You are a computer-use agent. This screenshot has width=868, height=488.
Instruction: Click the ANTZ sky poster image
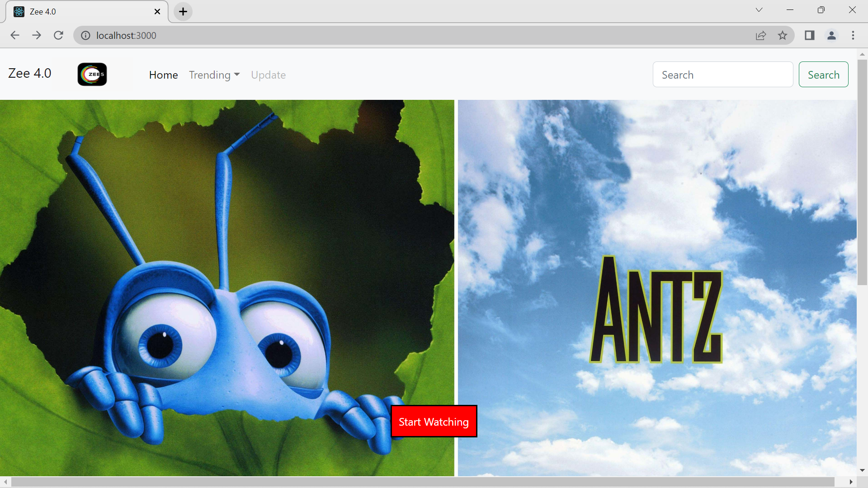pyautogui.click(x=657, y=288)
